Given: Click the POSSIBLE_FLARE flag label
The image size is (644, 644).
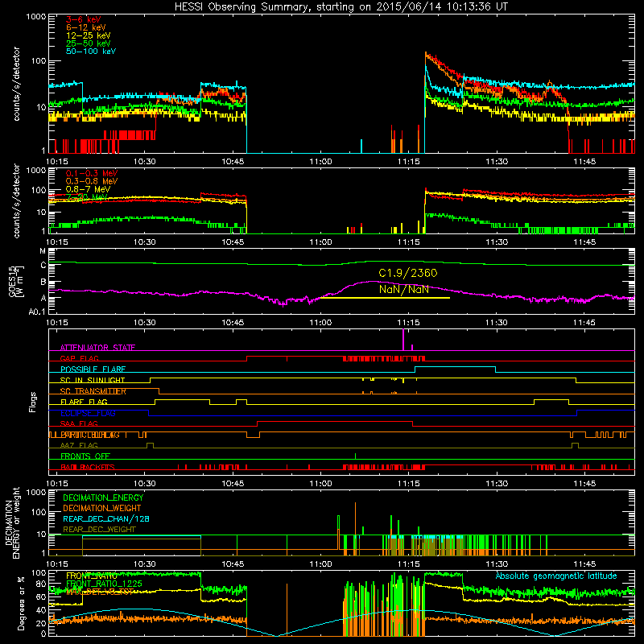Looking at the screenshot, I should point(93,369).
